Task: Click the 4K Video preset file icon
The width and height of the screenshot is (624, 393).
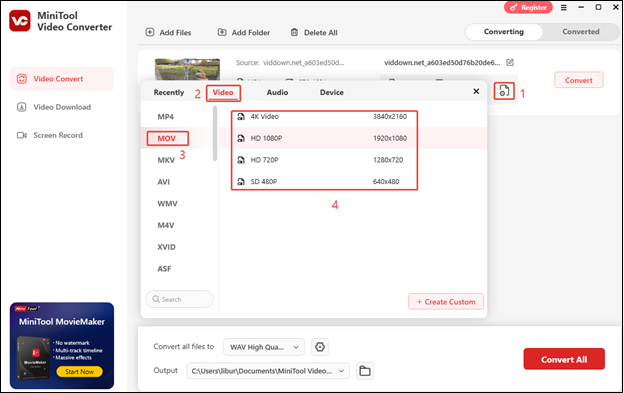Action: [x=241, y=117]
